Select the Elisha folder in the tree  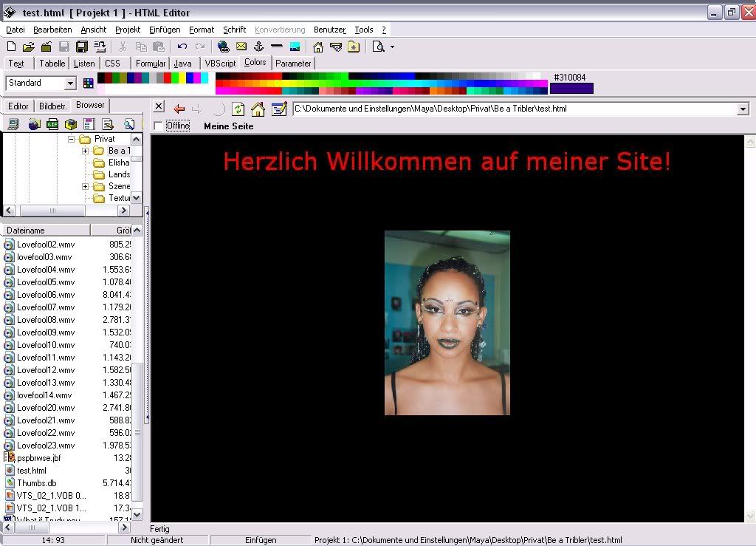click(x=119, y=163)
